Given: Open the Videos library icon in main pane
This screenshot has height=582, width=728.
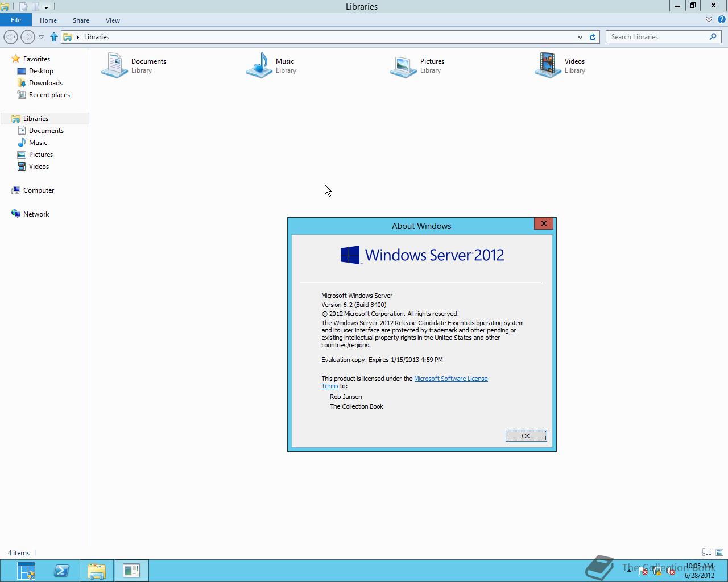Looking at the screenshot, I should pos(548,65).
